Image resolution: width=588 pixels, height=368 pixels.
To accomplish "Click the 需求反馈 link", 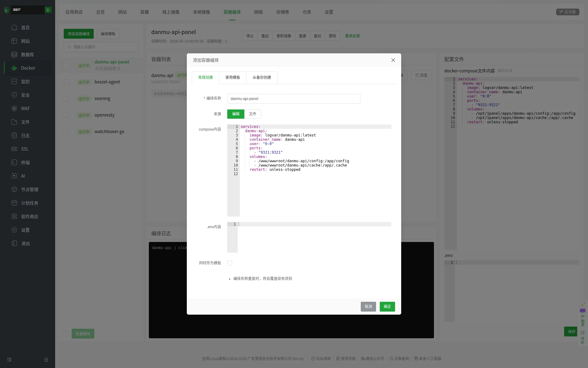I will point(352,36).
